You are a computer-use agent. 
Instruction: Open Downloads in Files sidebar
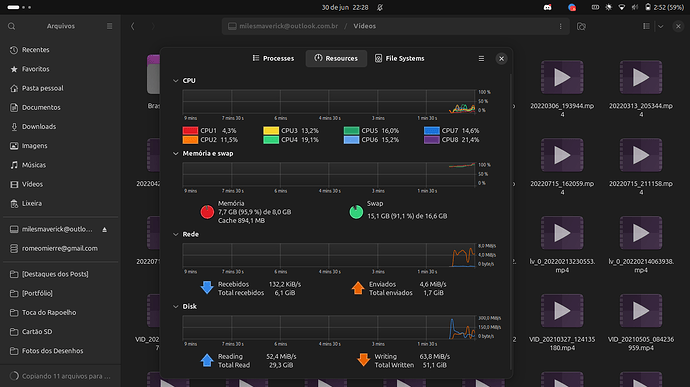point(60,127)
